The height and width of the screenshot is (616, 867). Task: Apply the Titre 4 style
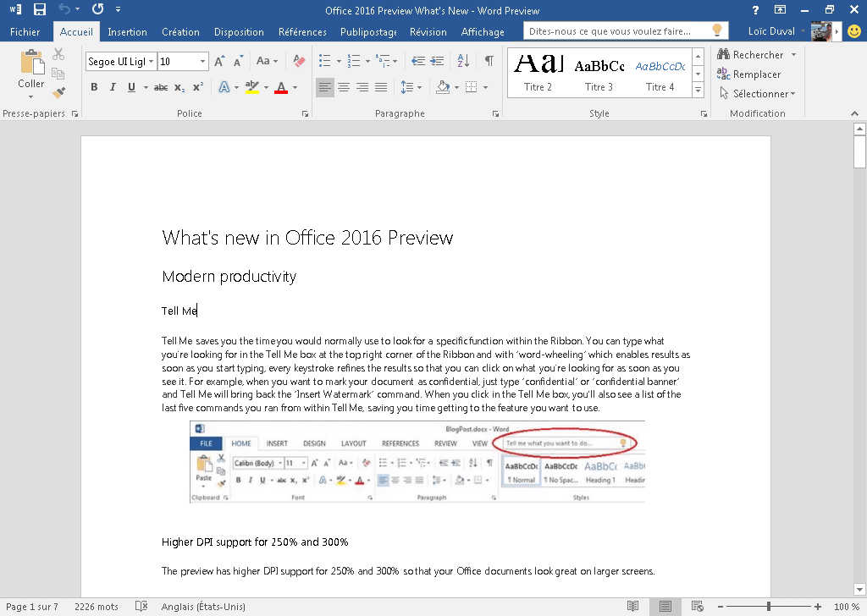(x=660, y=73)
